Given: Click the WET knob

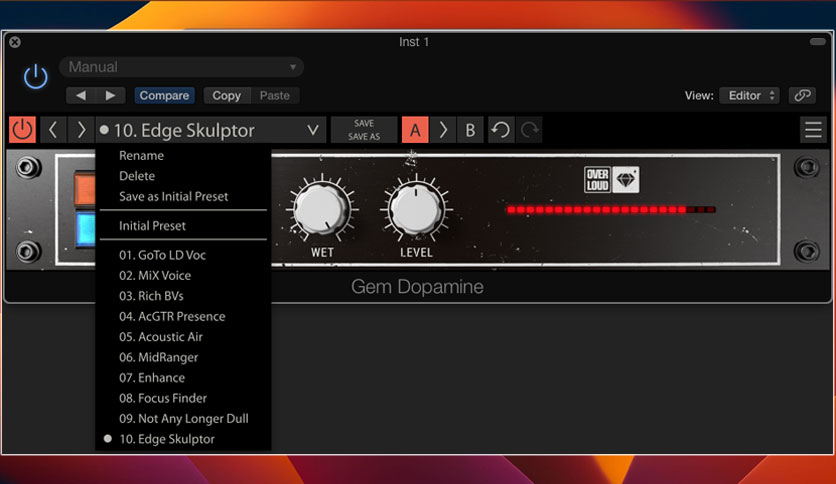Looking at the screenshot, I should tap(322, 209).
